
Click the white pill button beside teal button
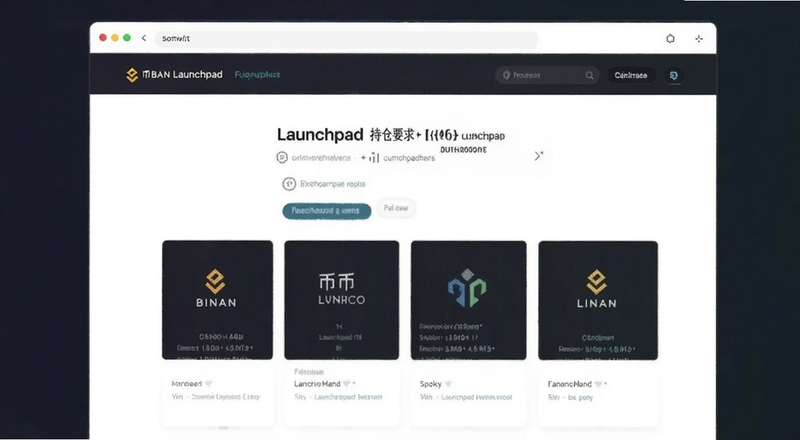pyautogui.click(x=396, y=208)
